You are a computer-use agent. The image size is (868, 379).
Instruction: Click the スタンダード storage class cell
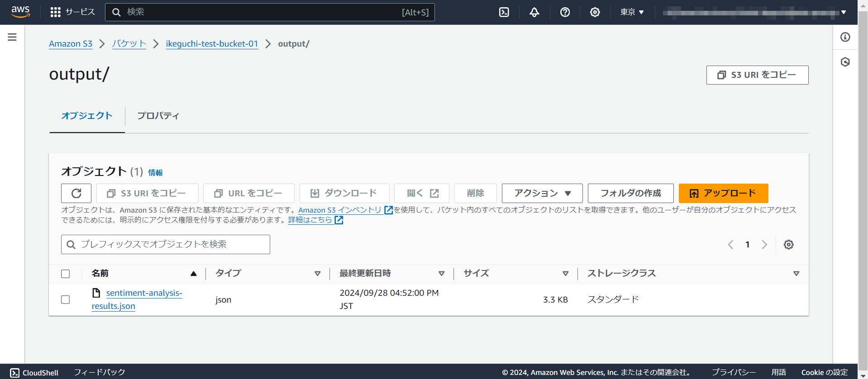click(x=613, y=299)
